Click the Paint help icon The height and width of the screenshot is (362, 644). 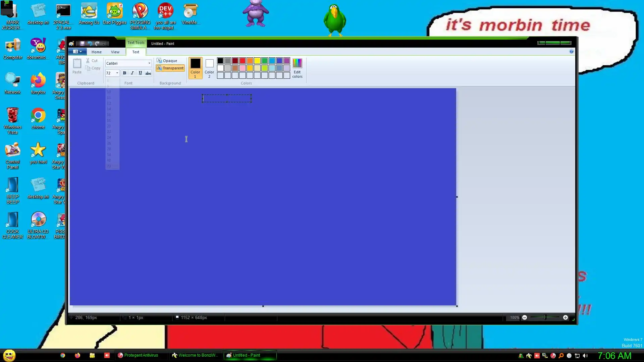click(x=572, y=51)
